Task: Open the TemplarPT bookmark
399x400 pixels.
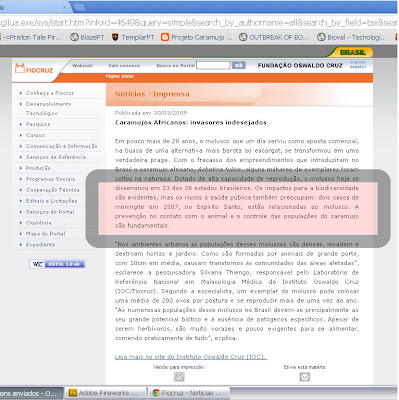Action: [133, 37]
